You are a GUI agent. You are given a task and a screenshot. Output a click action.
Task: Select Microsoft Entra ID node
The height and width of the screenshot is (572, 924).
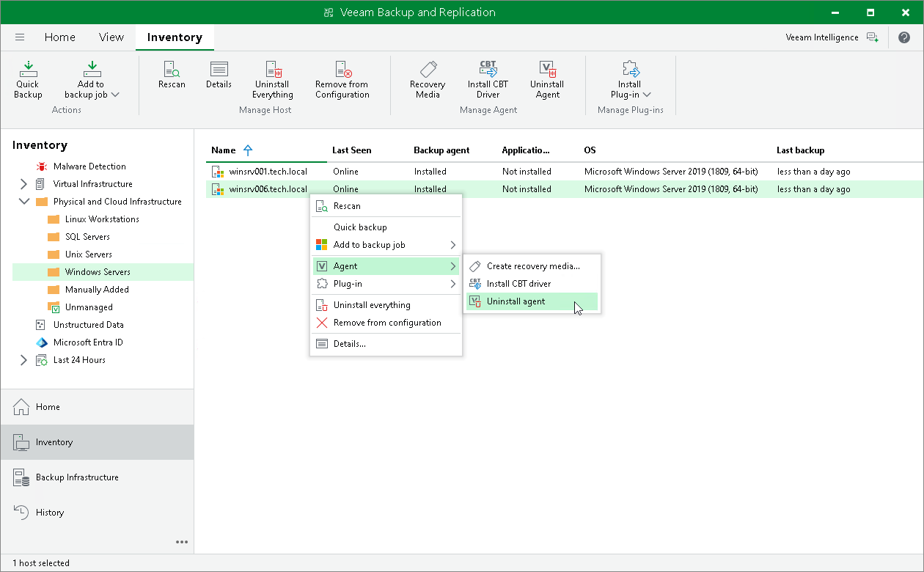pos(88,342)
